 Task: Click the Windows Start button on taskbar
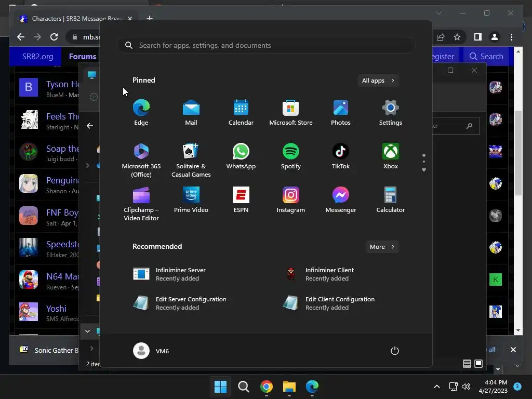(220, 386)
